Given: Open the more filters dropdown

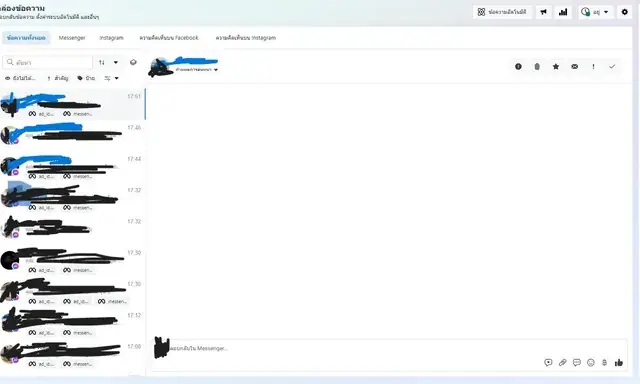Looking at the screenshot, I should tap(111, 78).
